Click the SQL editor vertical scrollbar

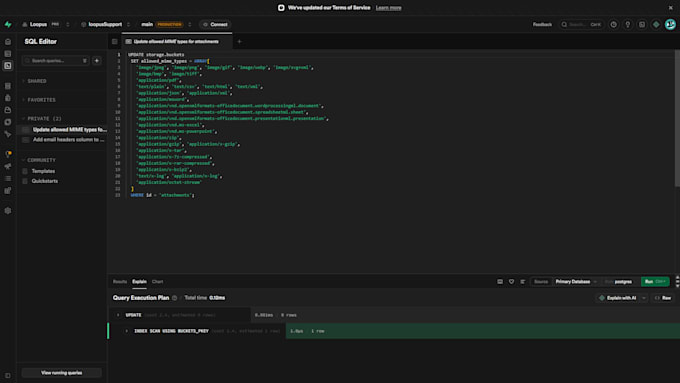tap(677, 119)
